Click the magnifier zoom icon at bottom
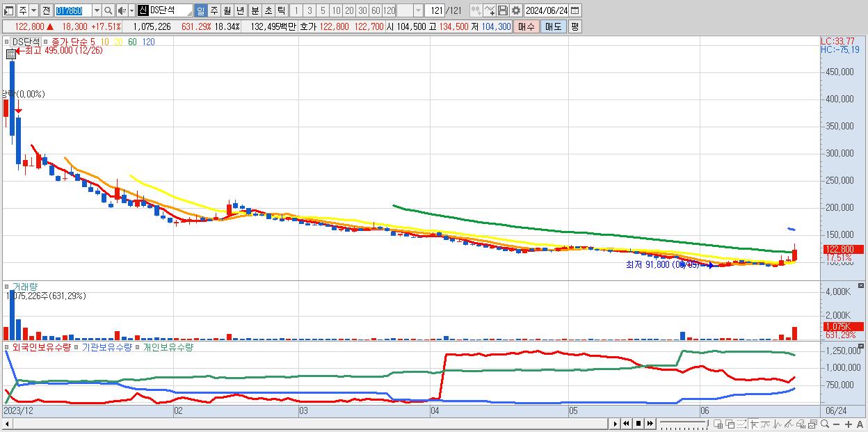868x432 pixels. click(x=825, y=424)
